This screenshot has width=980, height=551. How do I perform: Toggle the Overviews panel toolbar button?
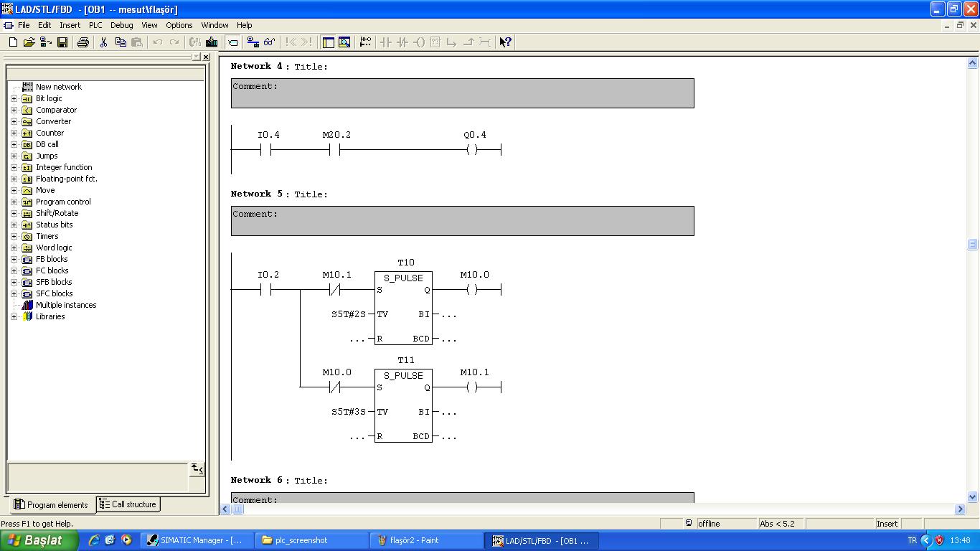(328, 42)
